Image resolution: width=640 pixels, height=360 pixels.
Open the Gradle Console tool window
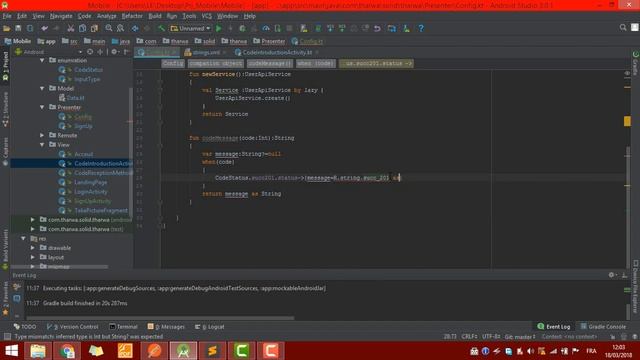point(603,327)
